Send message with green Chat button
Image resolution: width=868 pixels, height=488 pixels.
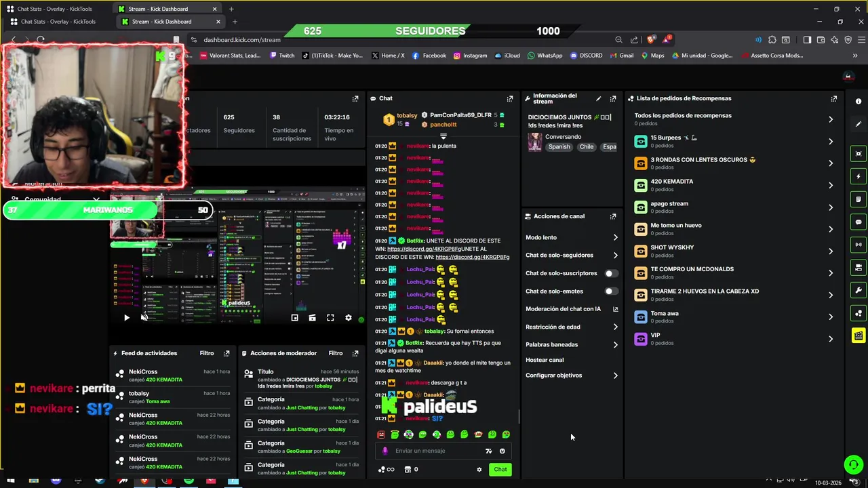500,469
